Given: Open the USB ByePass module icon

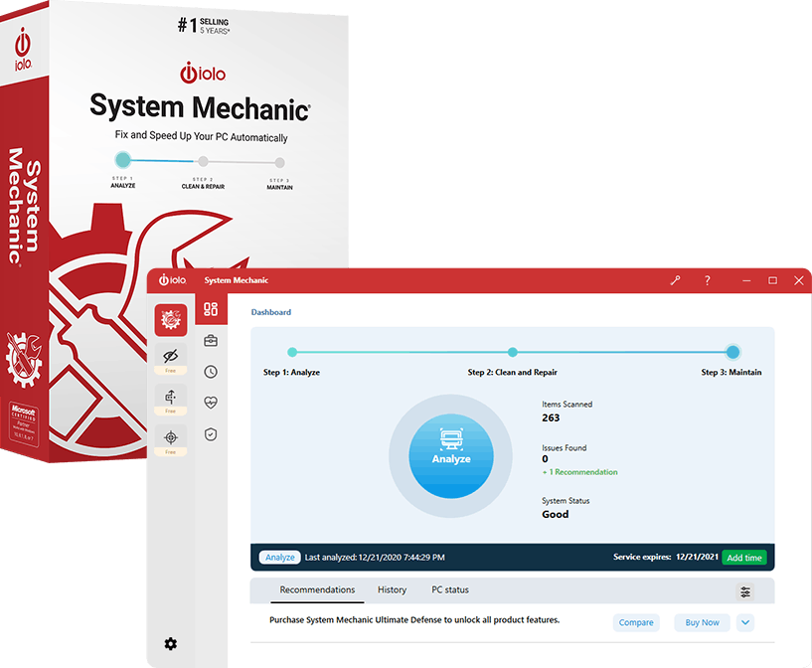Looking at the screenshot, I should tap(171, 398).
